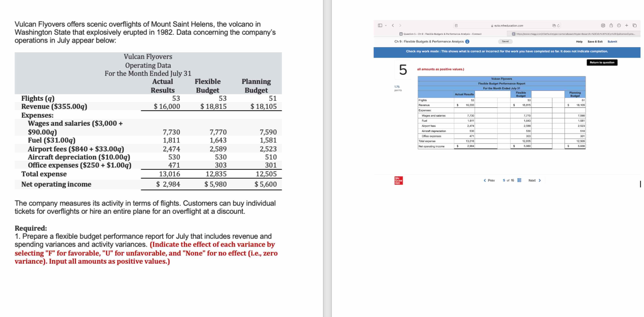Open the question grid navigator icon
This screenshot has height=317, width=644.
[x=519, y=180]
